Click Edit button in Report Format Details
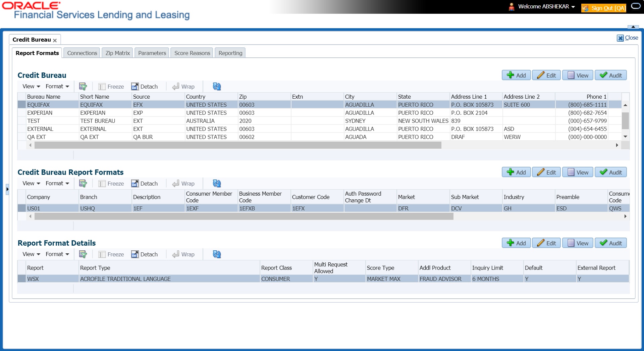The height and width of the screenshot is (351, 644). (546, 243)
